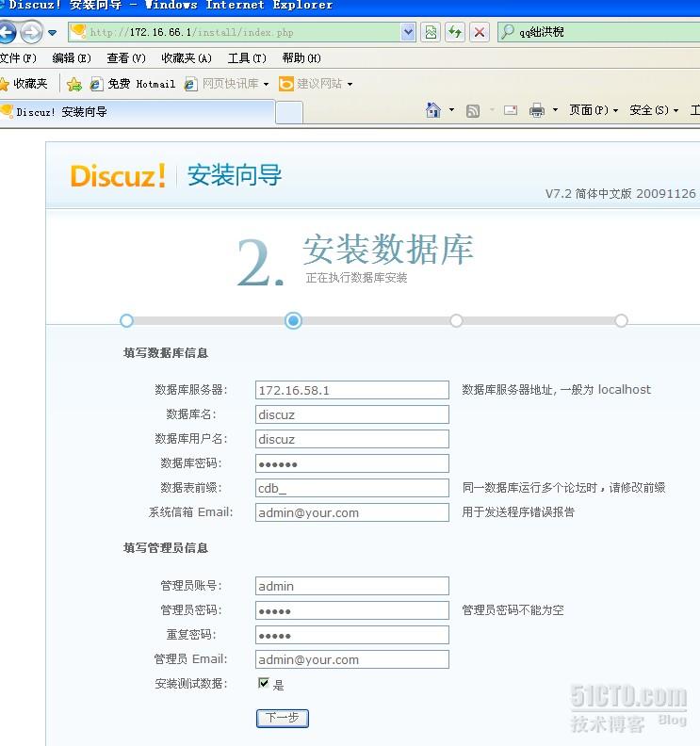The image size is (700, 746).
Task: Click the 填写数据库信息 heading text
Action: (x=166, y=353)
